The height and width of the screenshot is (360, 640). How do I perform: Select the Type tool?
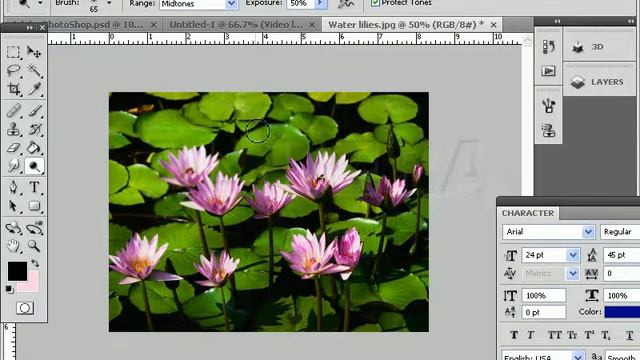(34, 187)
